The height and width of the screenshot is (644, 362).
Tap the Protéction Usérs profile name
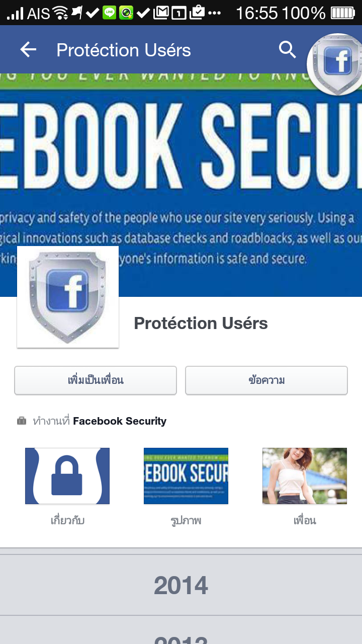pyautogui.click(x=201, y=324)
